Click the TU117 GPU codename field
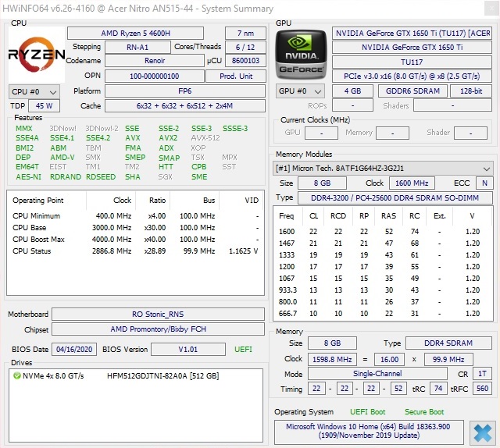The width and height of the screenshot is (500, 448). (412, 62)
